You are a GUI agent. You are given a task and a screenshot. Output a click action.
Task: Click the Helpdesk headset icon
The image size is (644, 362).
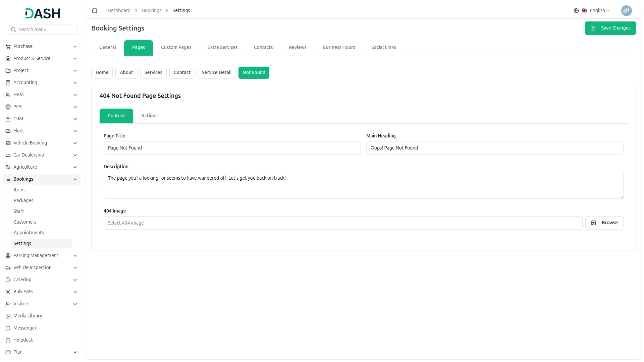pos(8,340)
